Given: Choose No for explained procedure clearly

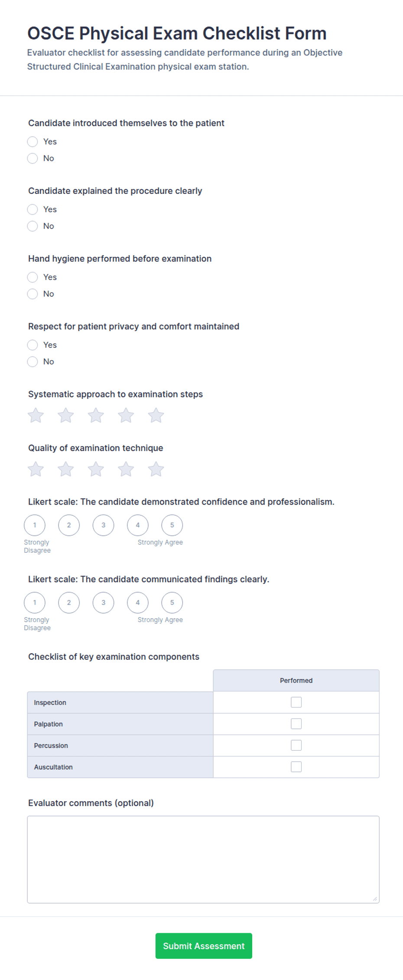Looking at the screenshot, I should (x=32, y=226).
